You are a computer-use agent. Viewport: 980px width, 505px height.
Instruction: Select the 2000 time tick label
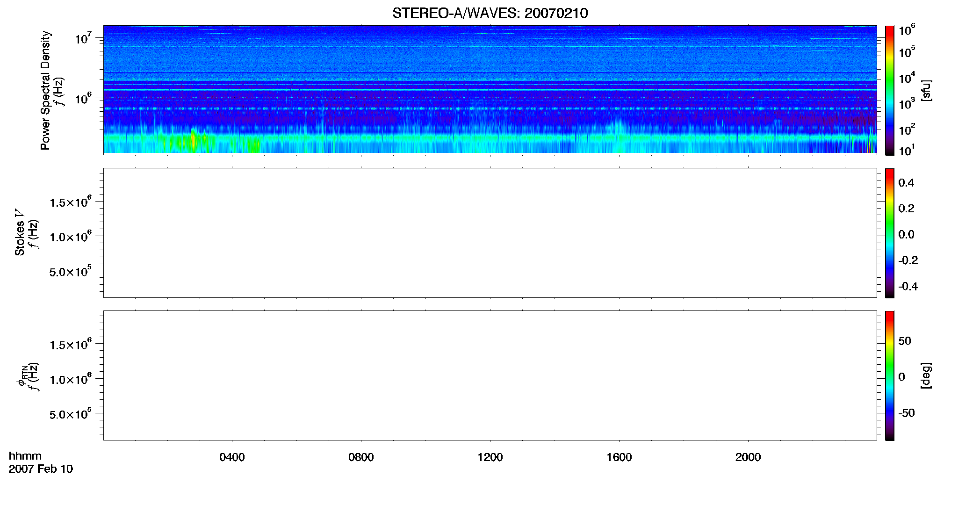tap(748, 457)
